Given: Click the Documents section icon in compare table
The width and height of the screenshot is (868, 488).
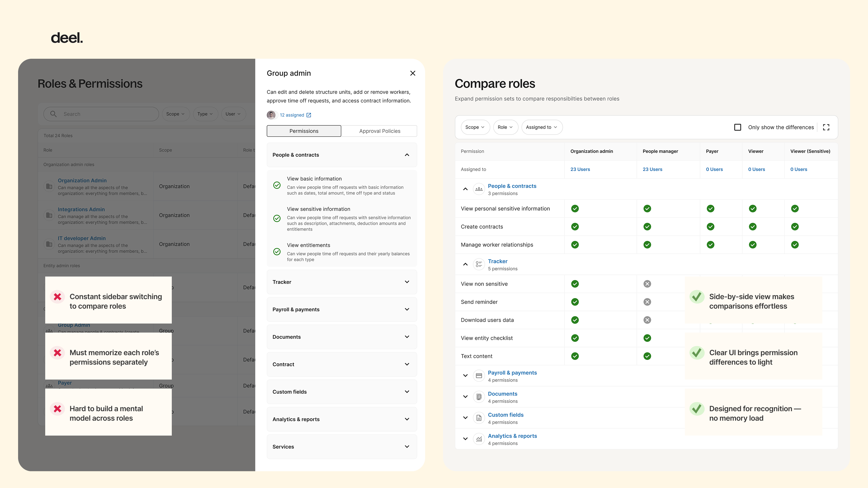Looking at the screenshot, I should (479, 397).
